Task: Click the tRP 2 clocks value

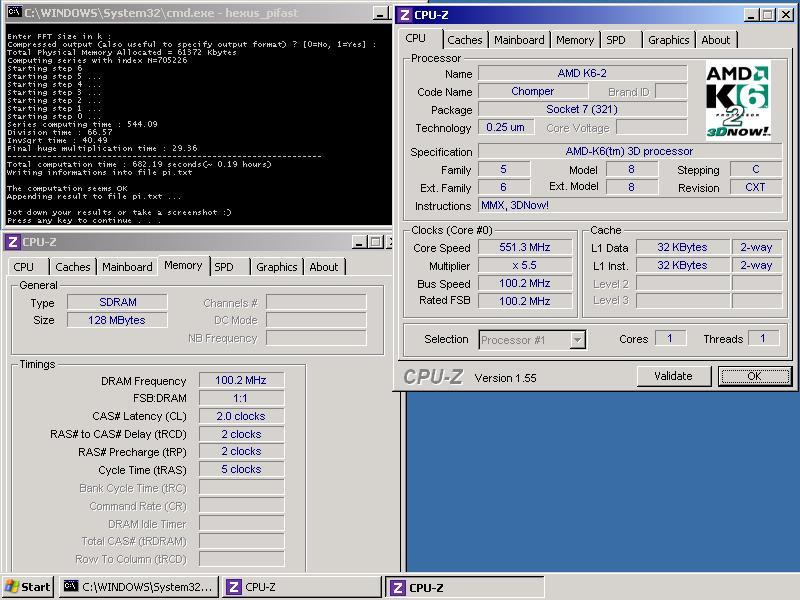Action: click(241, 452)
